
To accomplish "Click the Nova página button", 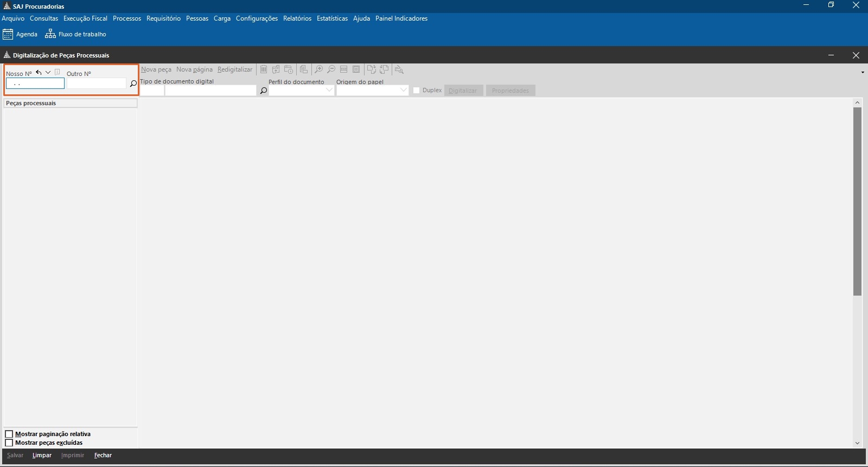I will [194, 69].
